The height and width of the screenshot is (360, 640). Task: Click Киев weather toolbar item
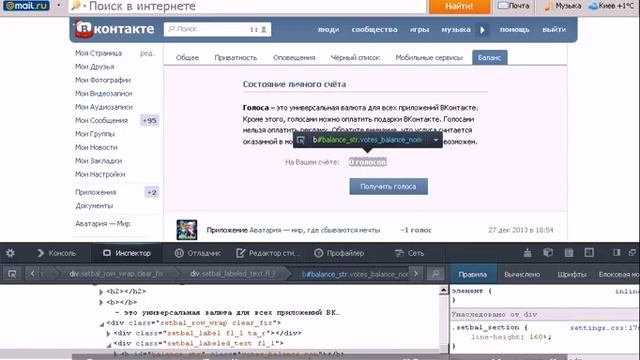tap(611, 6)
